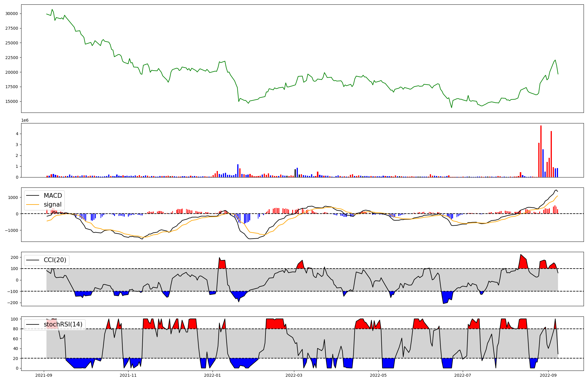
Task: Click the 2022-01 date tick label
Action: pyautogui.click(x=212, y=375)
